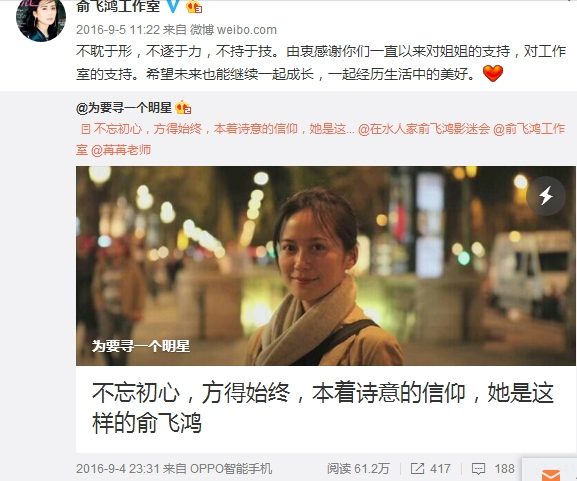
Task: Open the 俞飞鸿工作室 account name
Action: 118,6
